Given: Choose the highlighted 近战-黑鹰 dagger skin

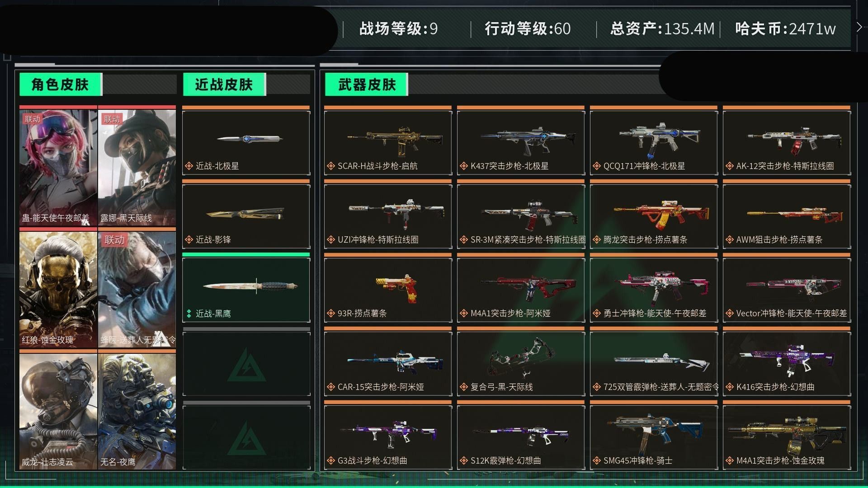Looking at the screenshot, I should click(x=246, y=290).
